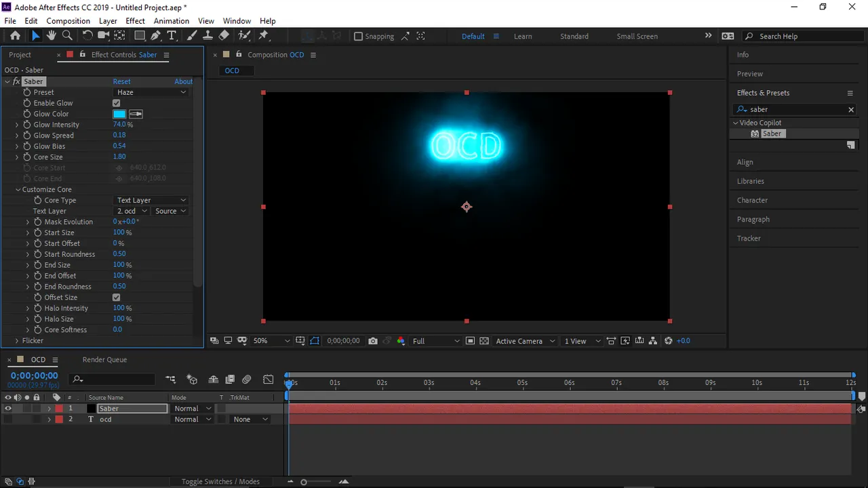
Task: Select the Eraser tool
Action: point(224,36)
